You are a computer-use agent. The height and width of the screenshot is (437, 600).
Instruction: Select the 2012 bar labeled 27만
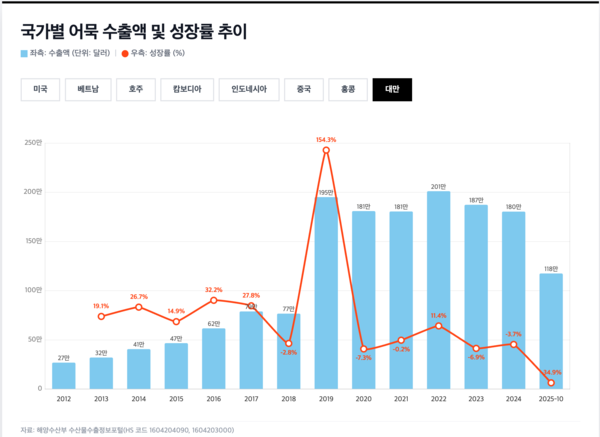[x=64, y=375]
